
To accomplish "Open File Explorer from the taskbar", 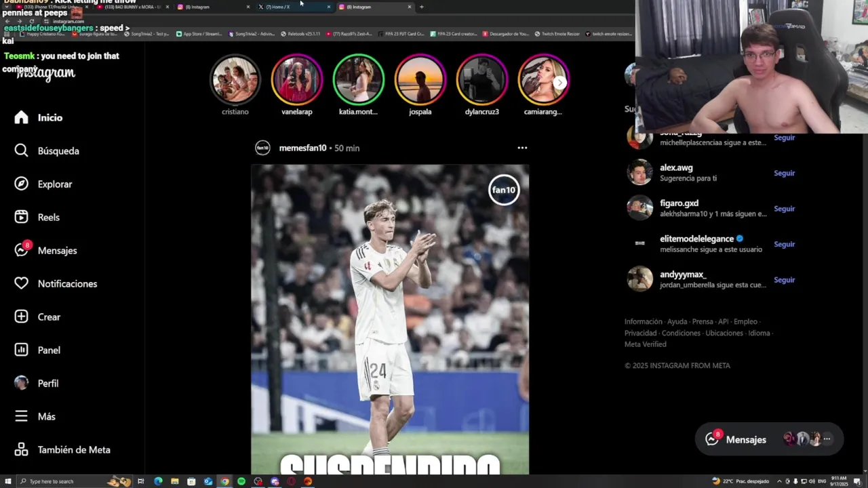I will 175,481.
